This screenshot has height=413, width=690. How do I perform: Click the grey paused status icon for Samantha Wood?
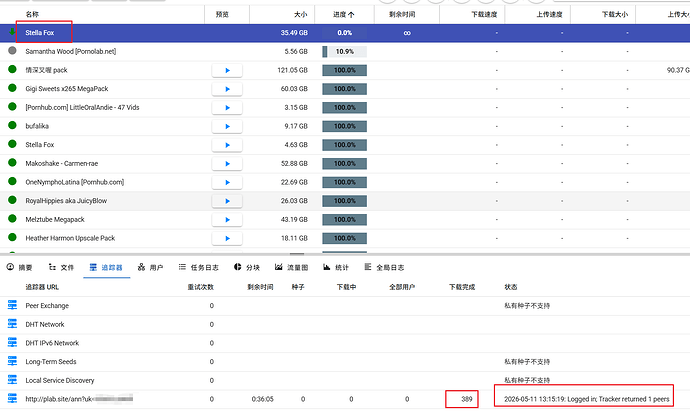[x=12, y=51]
